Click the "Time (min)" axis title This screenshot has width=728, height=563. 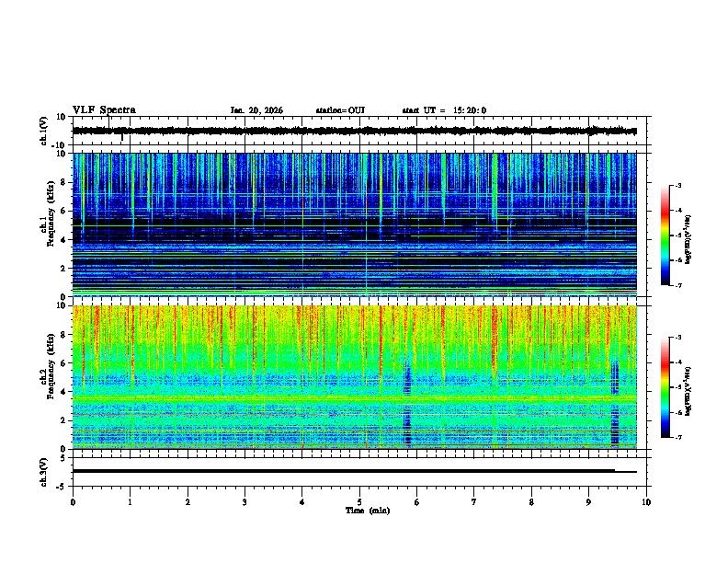coord(368,511)
